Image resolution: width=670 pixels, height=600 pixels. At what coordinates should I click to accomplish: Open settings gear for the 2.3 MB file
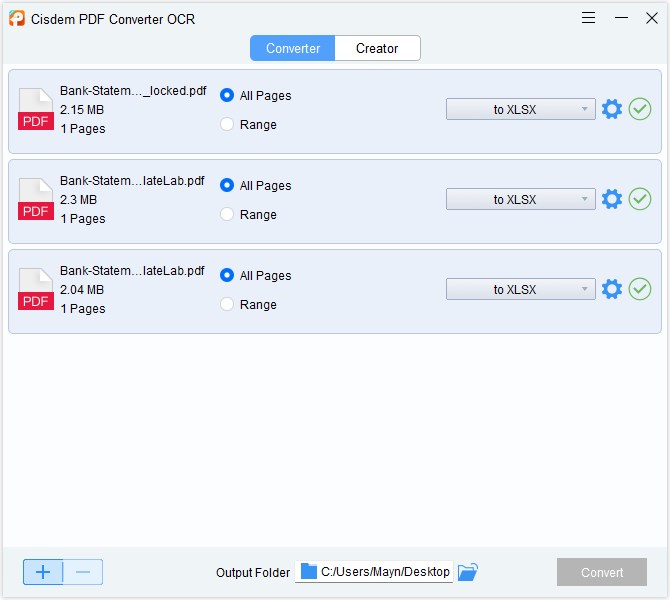pos(611,199)
